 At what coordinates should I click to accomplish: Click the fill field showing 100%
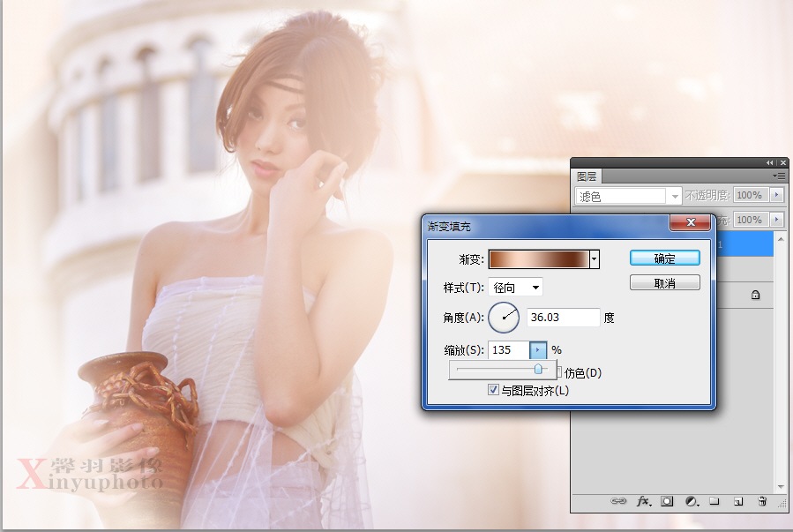[752, 220]
